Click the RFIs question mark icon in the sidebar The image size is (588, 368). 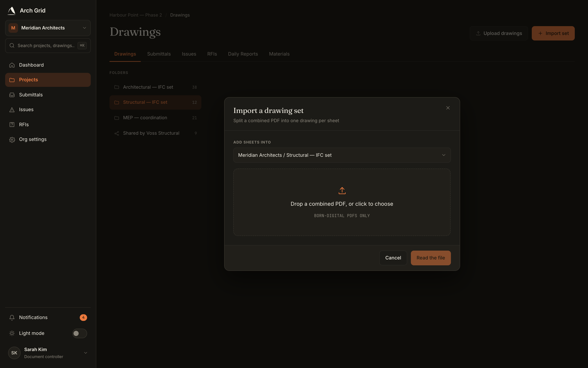[12, 125]
